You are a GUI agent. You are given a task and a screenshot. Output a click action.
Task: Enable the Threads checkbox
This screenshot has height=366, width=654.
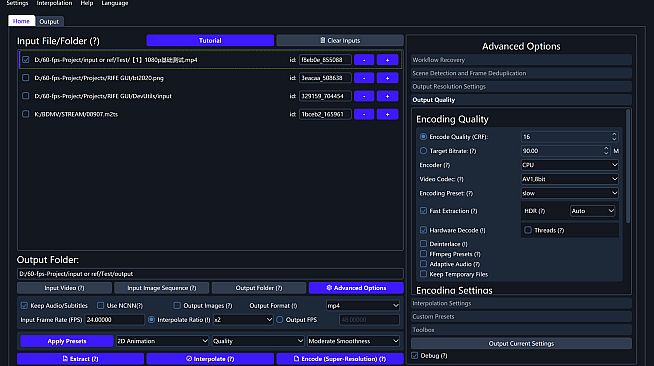pyautogui.click(x=528, y=230)
